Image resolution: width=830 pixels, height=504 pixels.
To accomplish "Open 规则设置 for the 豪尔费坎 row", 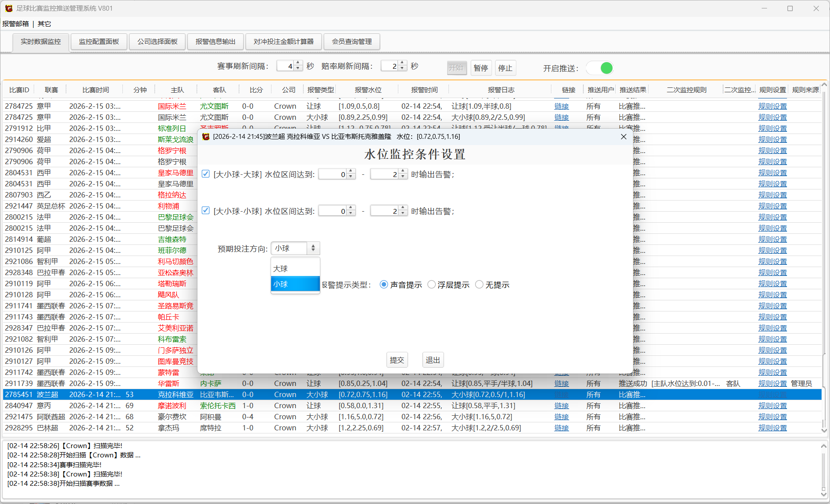I will (773, 417).
